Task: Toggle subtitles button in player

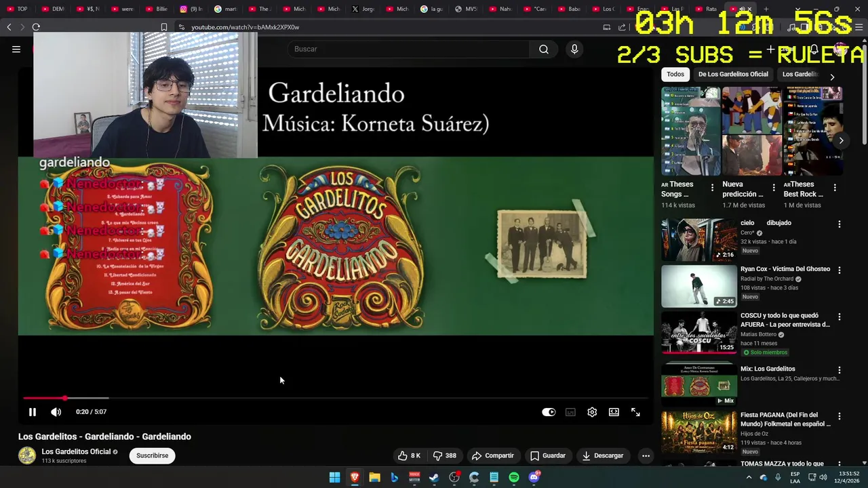Action: [570, 412]
